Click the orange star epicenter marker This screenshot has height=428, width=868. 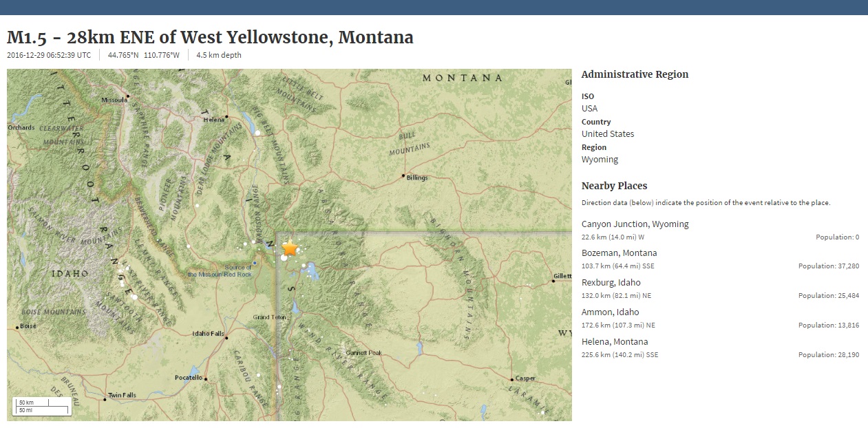point(290,248)
